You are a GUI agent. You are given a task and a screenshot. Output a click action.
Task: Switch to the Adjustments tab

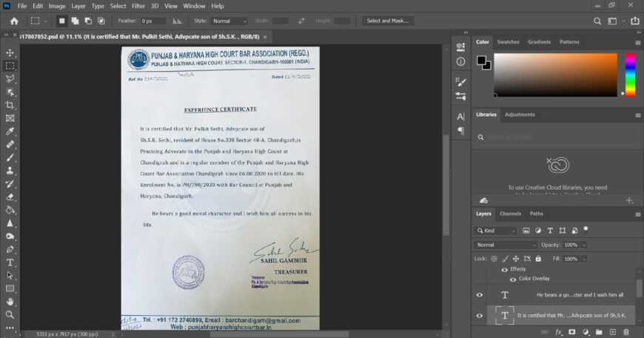pyautogui.click(x=520, y=115)
